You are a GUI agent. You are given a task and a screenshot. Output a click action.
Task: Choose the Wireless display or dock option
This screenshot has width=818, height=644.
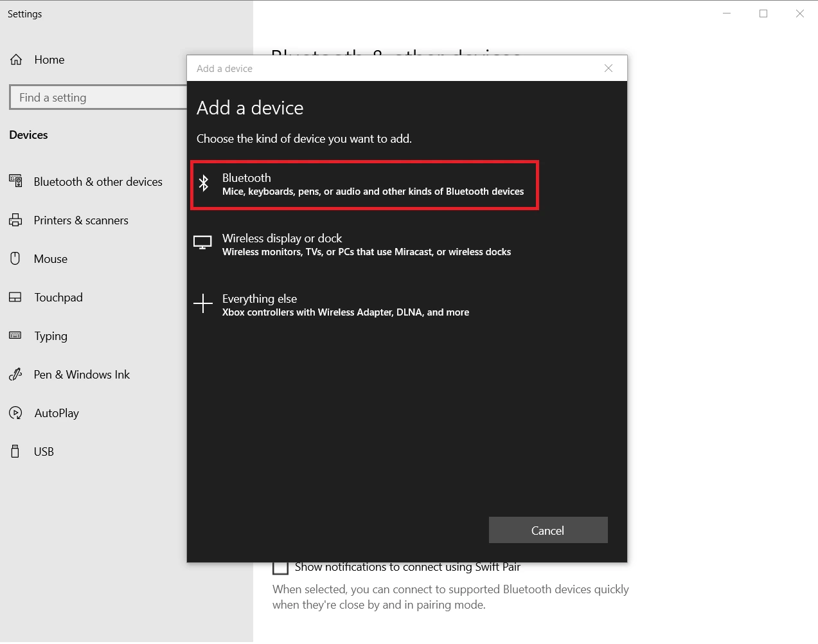coord(366,245)
